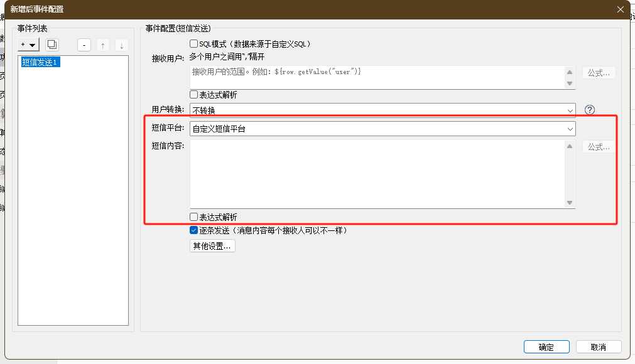The width and height of the screenshot is (635, 364).
Task: Click the help question mark icon
Action: pos(589,110)
